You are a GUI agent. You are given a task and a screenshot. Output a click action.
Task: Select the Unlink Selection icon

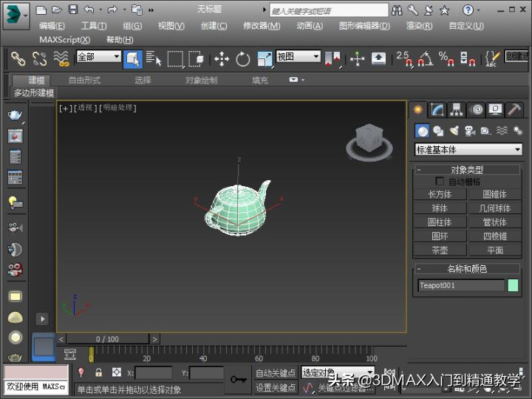39,58
